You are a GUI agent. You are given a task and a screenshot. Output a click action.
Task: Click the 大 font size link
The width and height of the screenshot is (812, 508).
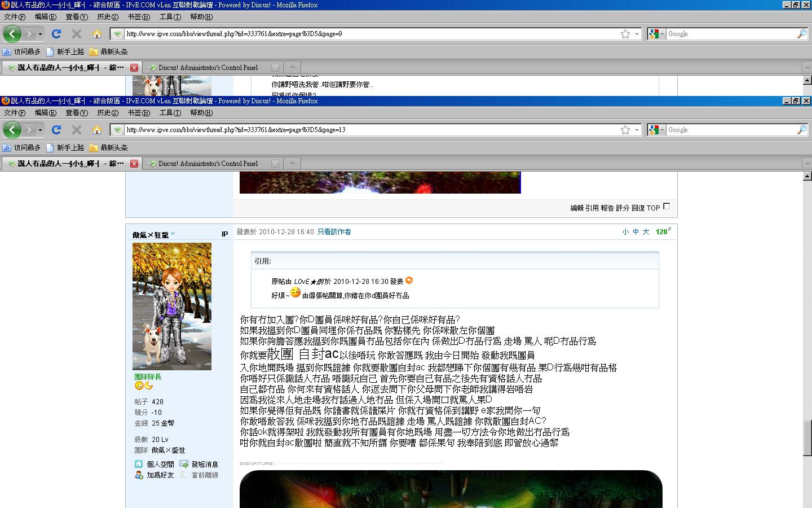coord(646,232)
